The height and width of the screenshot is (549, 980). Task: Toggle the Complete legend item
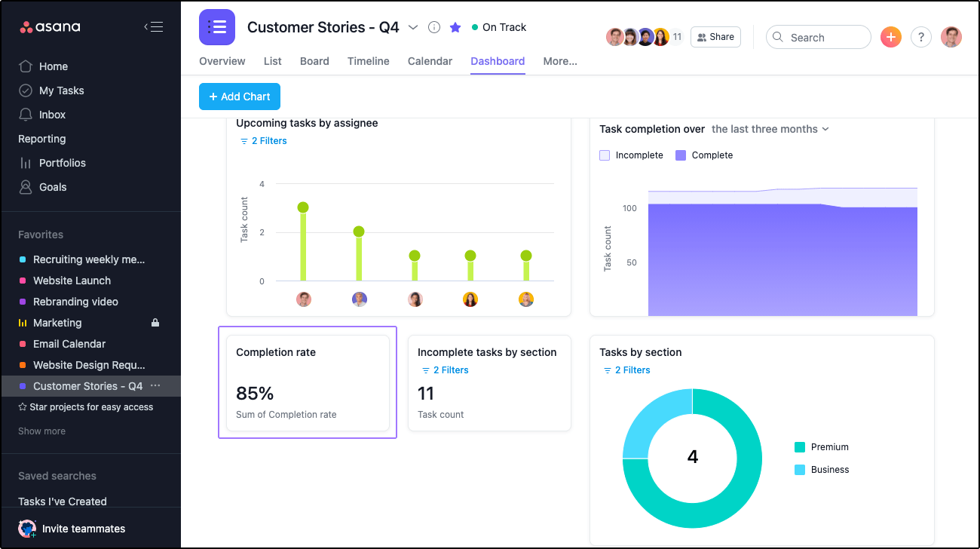tap(703, 155)
